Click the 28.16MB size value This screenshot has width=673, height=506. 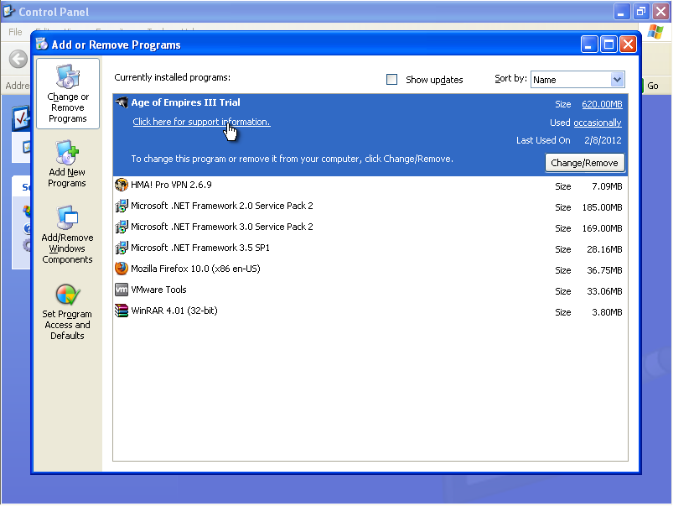tap(605, 250)
